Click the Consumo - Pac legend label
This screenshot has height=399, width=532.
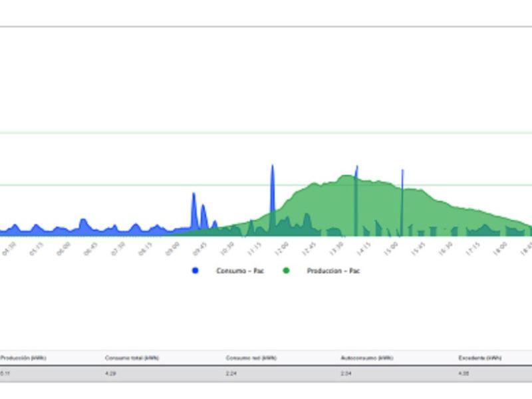pyautogui.click(x=240, y=271)
